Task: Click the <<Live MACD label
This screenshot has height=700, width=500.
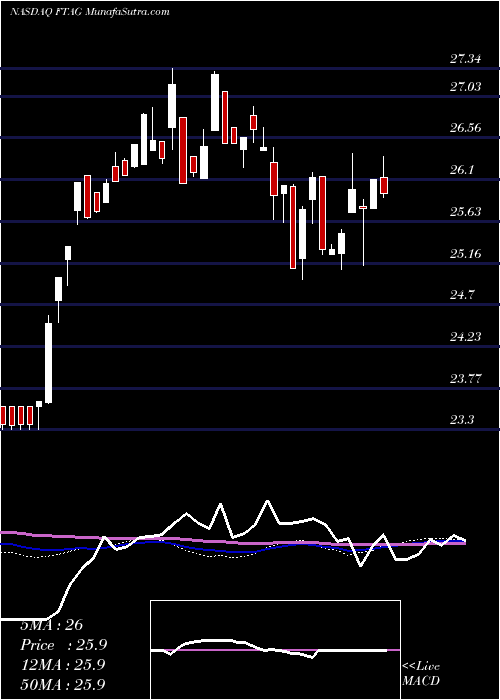Action: 421,673
